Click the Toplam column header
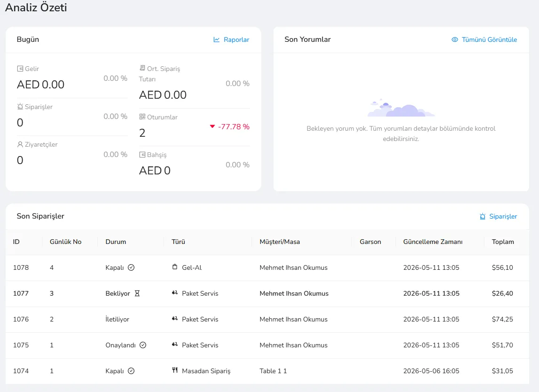The height and width of the screenshot is (392, 539). pyautogui.click(x=503, y=242)
